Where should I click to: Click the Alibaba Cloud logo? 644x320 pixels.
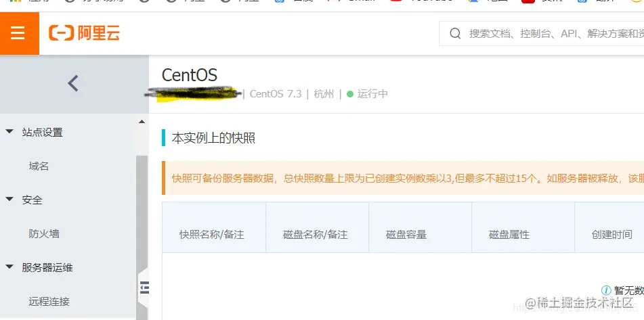[84, 33]
